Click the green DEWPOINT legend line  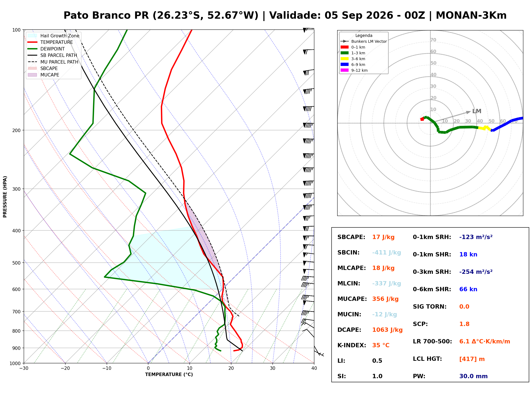pyautogui.click(x=32, y=49)
